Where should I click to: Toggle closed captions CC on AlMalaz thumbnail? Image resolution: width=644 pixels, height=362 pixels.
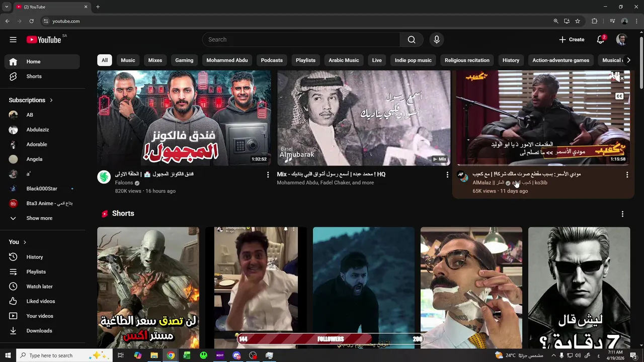click(619, 96)
